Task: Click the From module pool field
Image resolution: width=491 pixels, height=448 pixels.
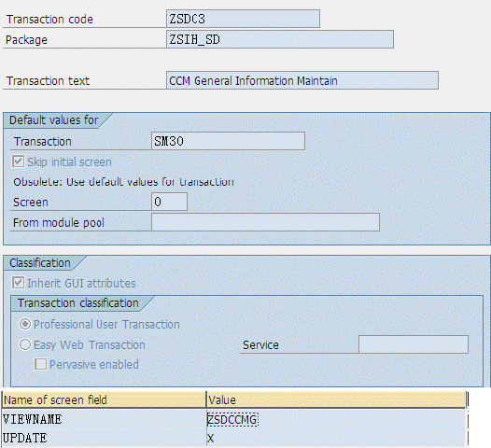Action: [265, 222]
